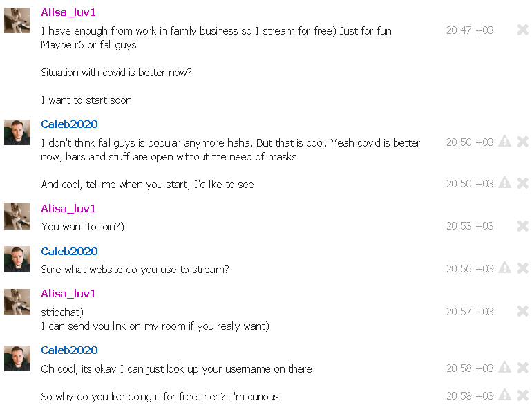Delete the 'I don't think fall guys' message
Image resolution: width=532 pixels, height=412 pixels.
pyautogui.click(x=523, y=142)
